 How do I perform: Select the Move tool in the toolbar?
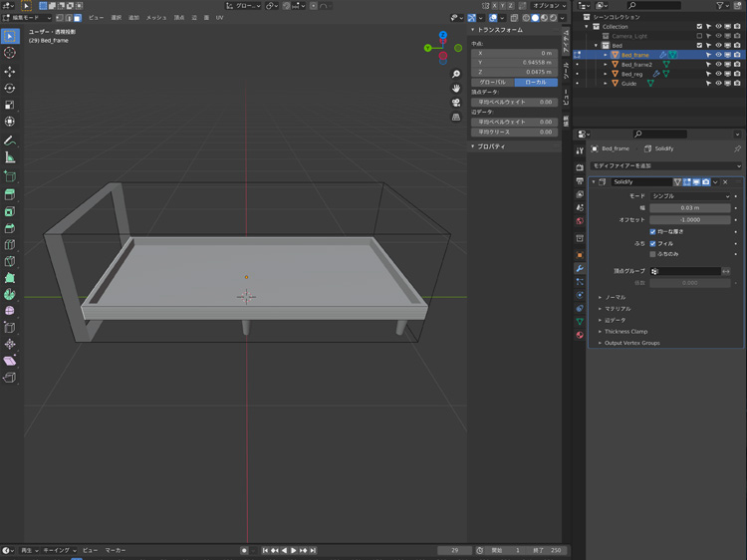pyautogui.click(x=10, y=71)
